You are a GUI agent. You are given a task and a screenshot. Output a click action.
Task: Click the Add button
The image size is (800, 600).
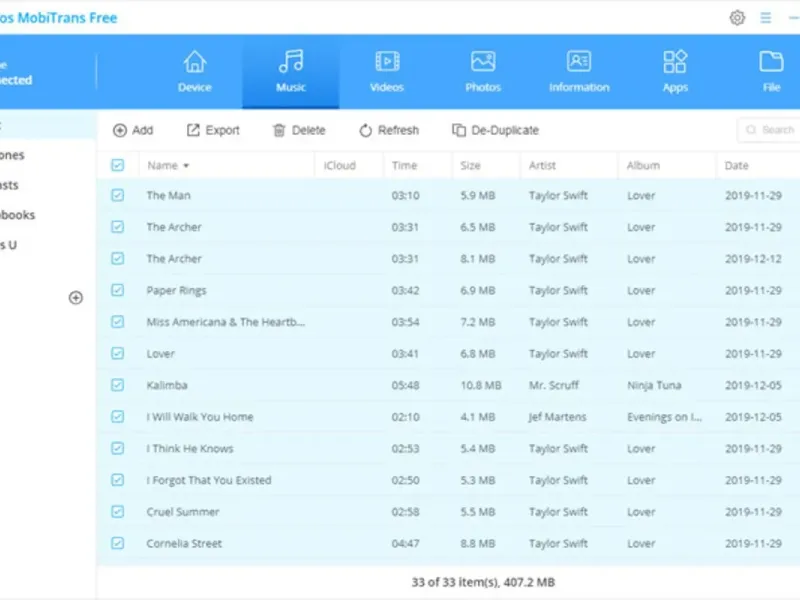(133, 131)
